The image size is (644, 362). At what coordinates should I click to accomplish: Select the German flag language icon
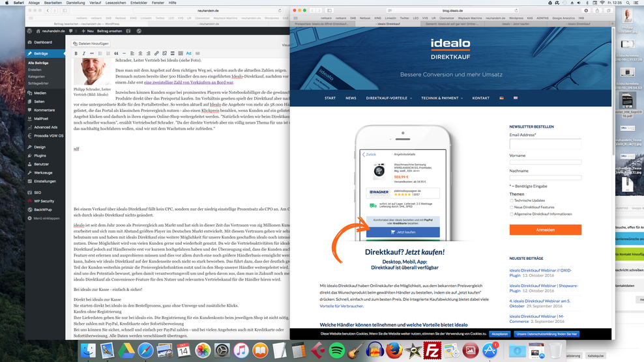pyautogui.click(x=501, y=98)
